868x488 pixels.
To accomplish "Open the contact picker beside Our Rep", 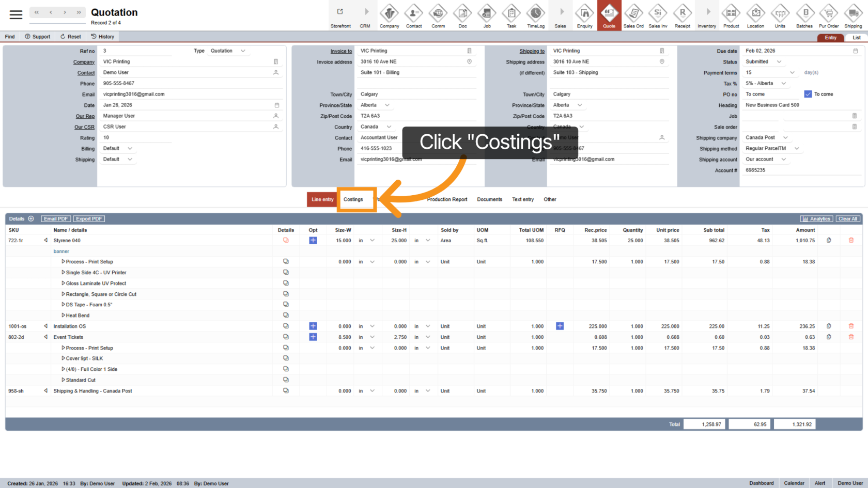I will click(276, 116).
